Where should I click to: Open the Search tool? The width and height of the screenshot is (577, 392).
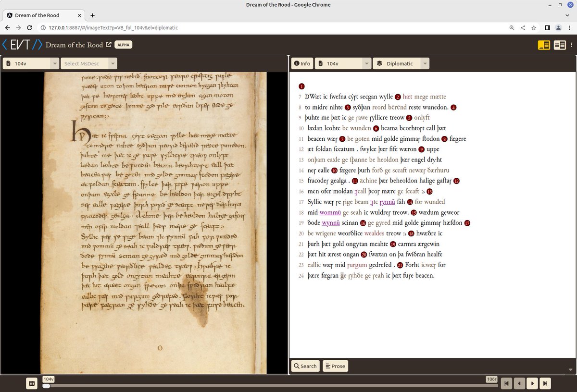tap(305, 366)
